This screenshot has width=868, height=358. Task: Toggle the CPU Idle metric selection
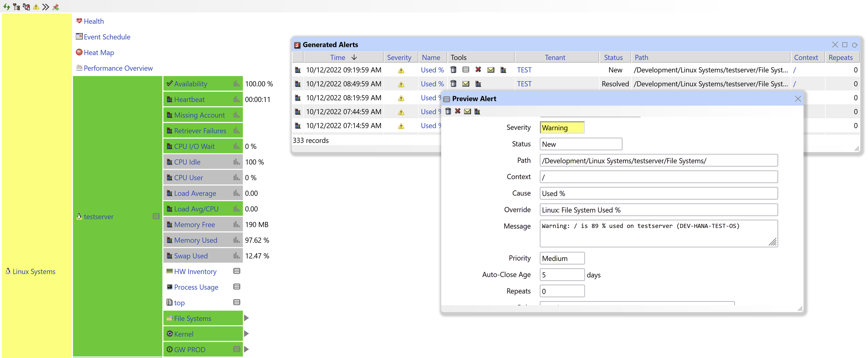coord(188,162)
